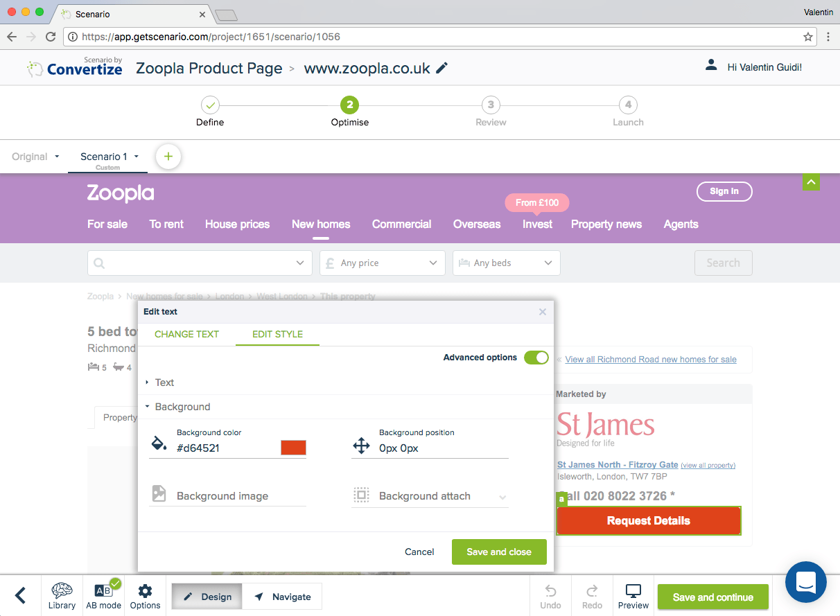Screen dimensions: 840x616
Task: Activate Design mode
Action: pyautogui.click(x=207, y=597)
